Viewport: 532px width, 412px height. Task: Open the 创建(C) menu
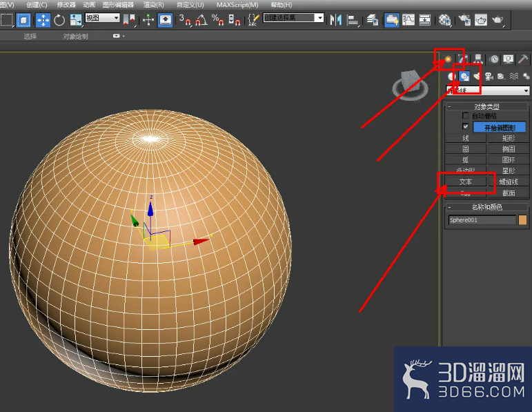37,5
